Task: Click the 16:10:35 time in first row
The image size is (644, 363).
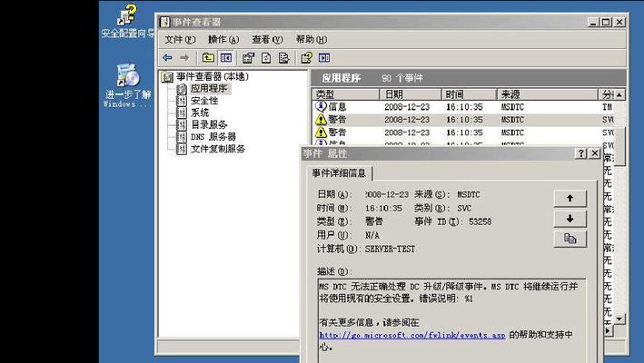Action: [464, 107]
